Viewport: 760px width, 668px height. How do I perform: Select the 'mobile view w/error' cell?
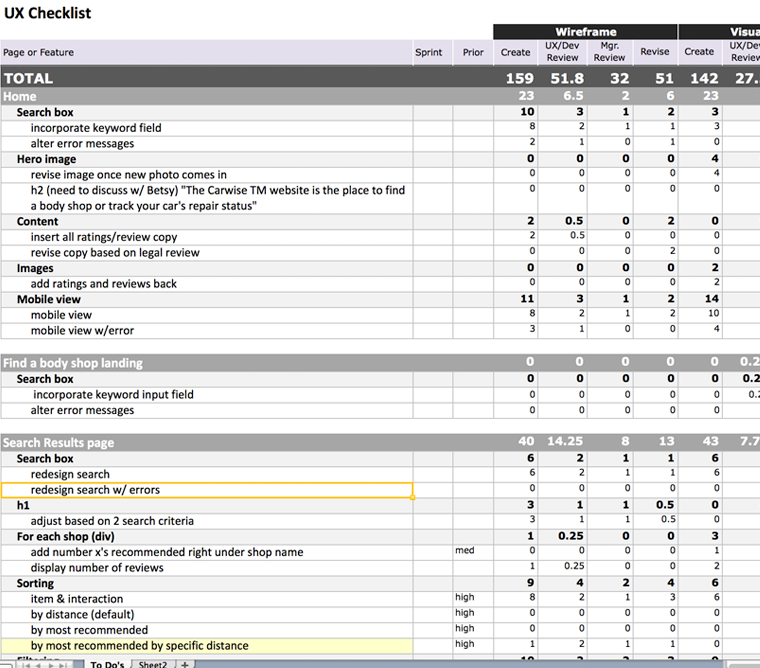click(206, 331)
